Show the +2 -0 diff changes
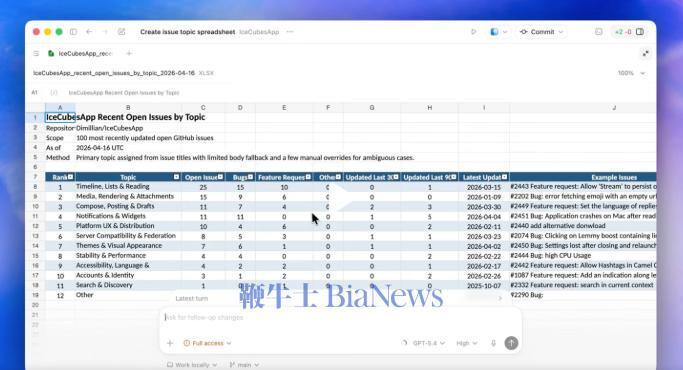Screen dimensions: 683x370 [x=622, y=32]
